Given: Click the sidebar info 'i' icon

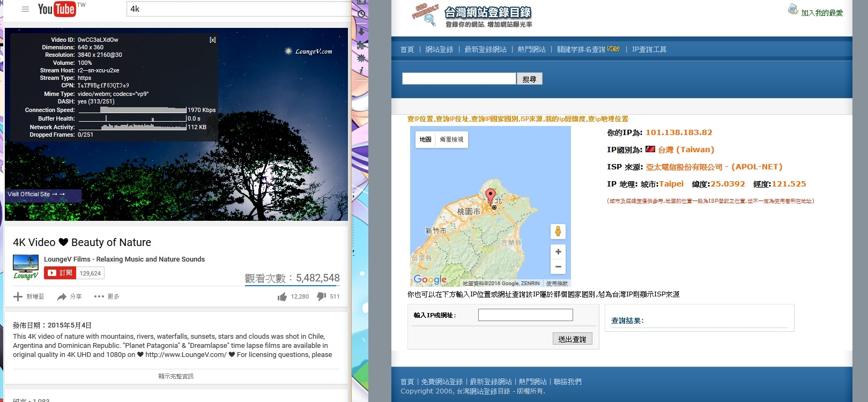Looking at the screenshot, I should coord(361,71).
